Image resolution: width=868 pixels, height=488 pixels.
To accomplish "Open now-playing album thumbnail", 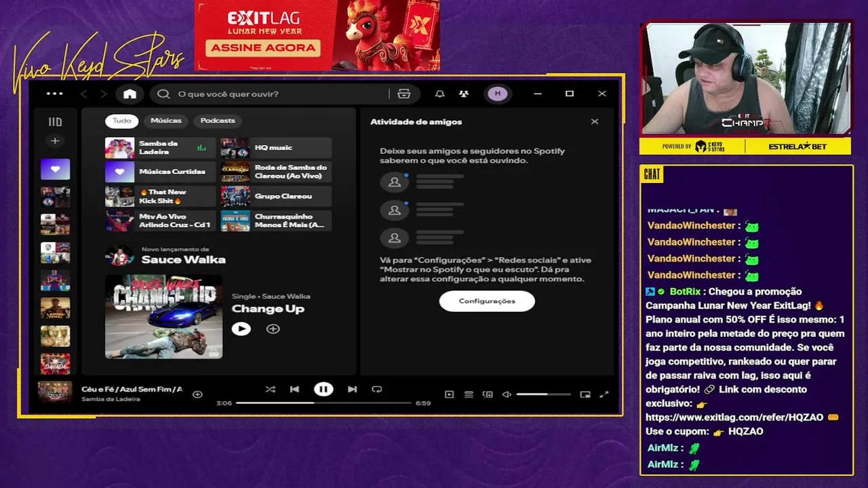I will pyautogui.click(x=55, y=393).
